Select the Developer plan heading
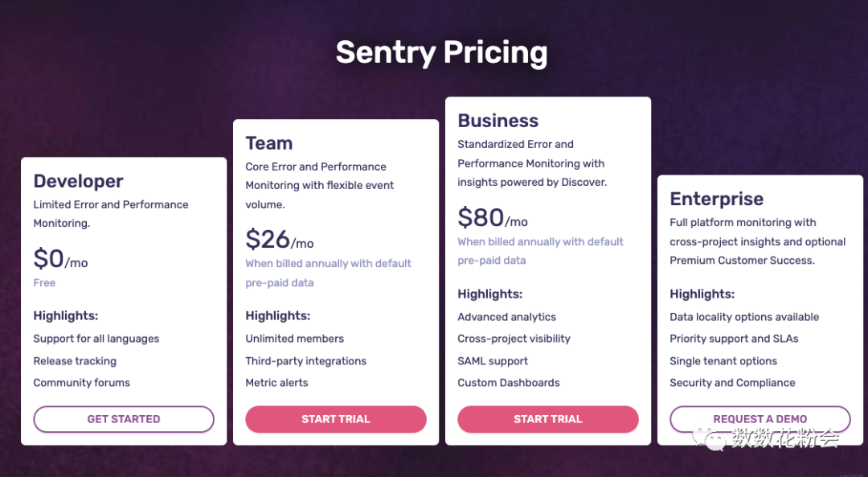 78,181
